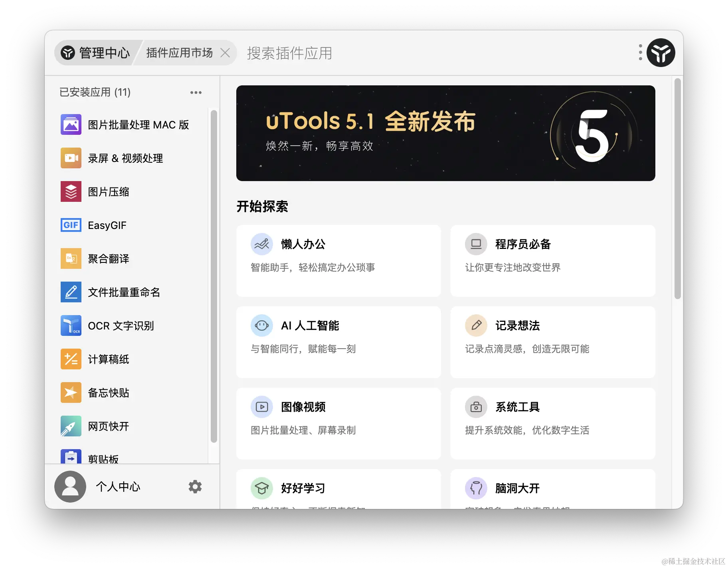The height and width of the screenshot is (568, 728).
Task: Open the 计算稿纸 plugin icon
Action: click(71, 359)
